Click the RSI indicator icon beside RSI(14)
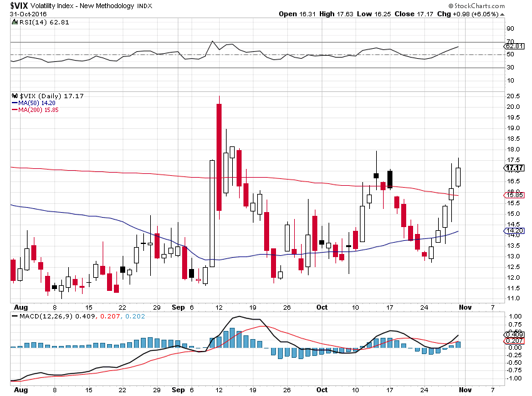This screenshot has width=532, height=396. pyautogui.click(x=14, y=22)
